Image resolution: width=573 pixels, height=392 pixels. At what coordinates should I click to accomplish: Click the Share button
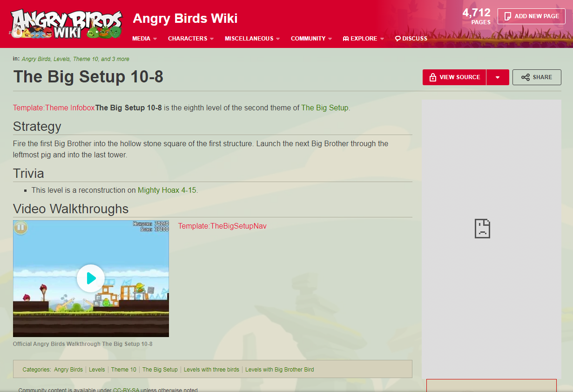537,77
